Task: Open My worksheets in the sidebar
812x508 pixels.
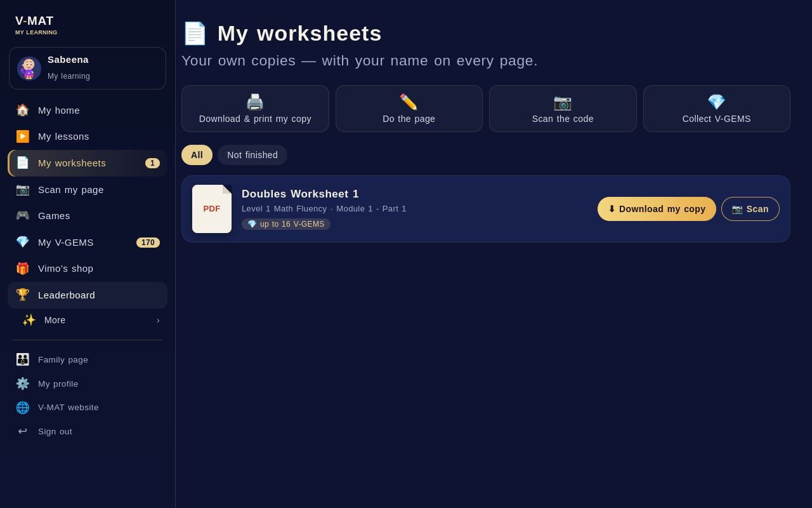Action: coord(88,163)
